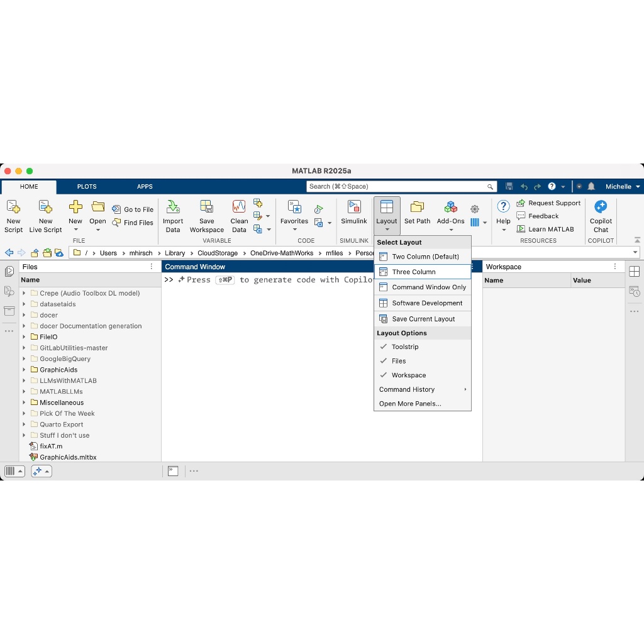Click Learn MATLAB
The width and height of the screenshot is (644, 644).
[x=545, y=229]
